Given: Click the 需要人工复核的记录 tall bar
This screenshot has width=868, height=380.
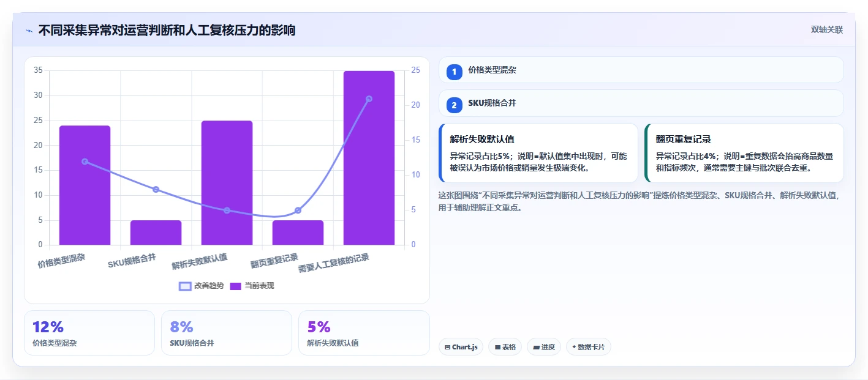Looking at the screenshot, I should 369,158.
